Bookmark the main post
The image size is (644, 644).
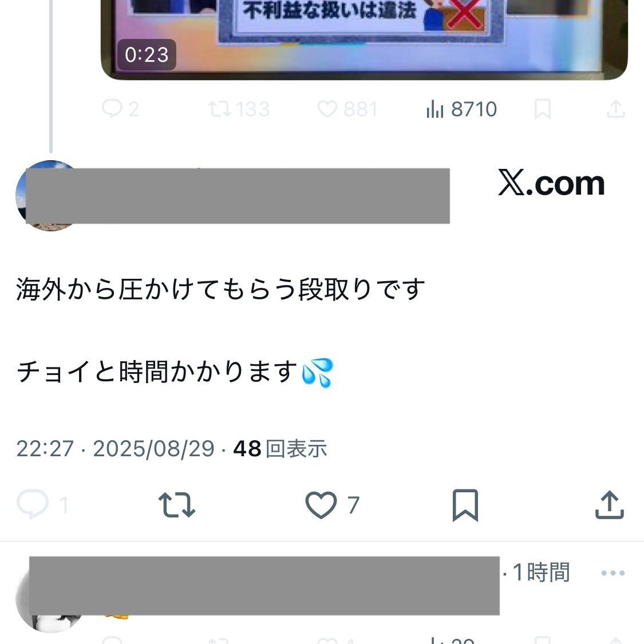(x=465, y=505)
